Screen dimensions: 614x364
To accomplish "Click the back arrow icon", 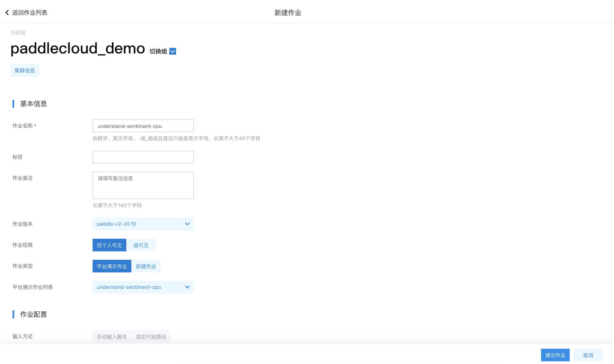I will (x=7, y=12).
